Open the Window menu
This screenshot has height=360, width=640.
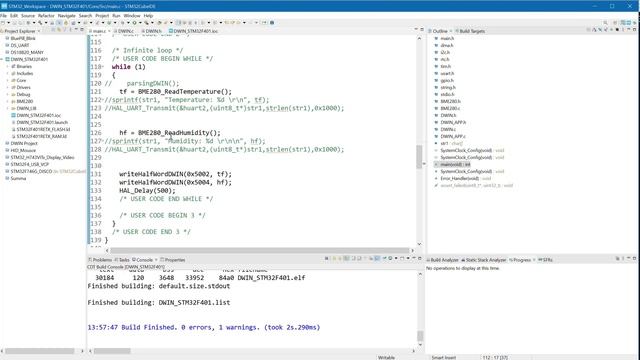coord(132,16)
